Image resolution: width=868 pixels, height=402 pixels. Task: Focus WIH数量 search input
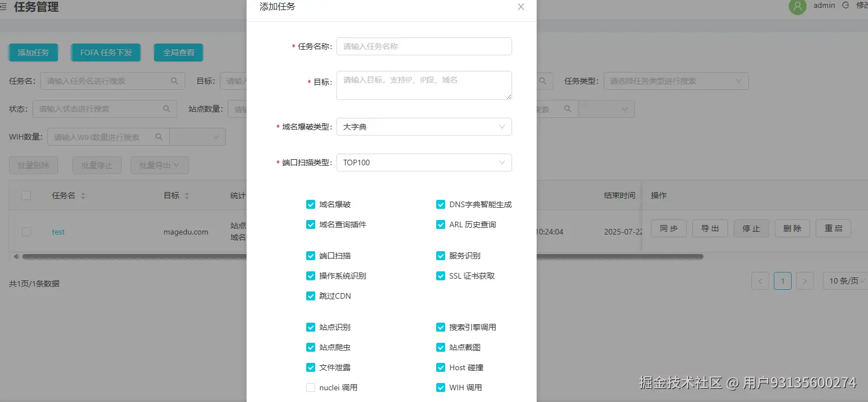(109, 137)
